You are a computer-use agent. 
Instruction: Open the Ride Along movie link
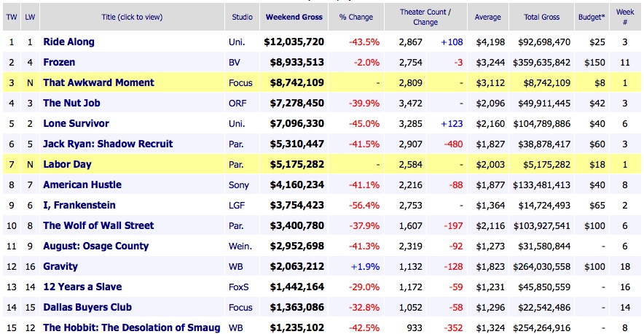point(68,42)
